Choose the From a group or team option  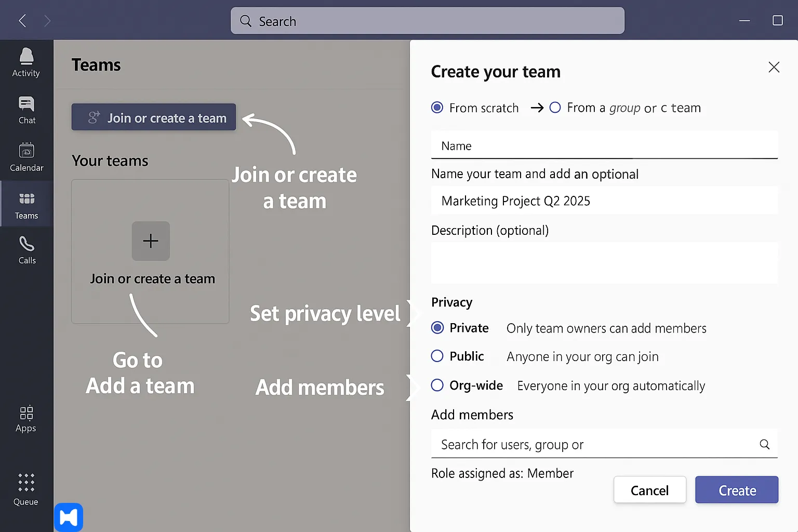[555, 108]
